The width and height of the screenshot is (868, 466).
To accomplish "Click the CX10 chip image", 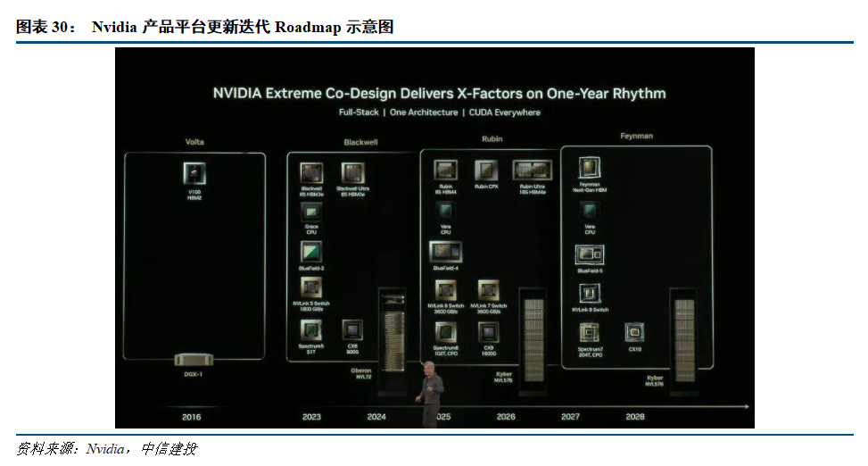I will [634, 332].
